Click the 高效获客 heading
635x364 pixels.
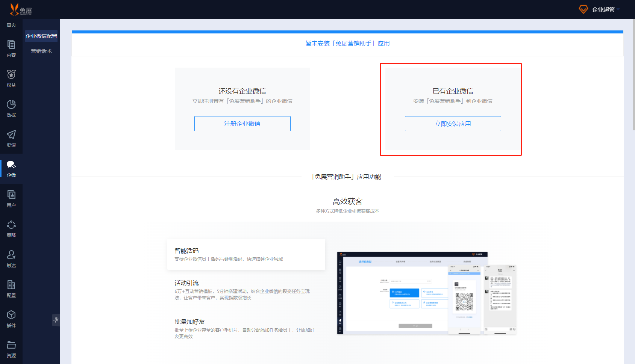point(347,202)
